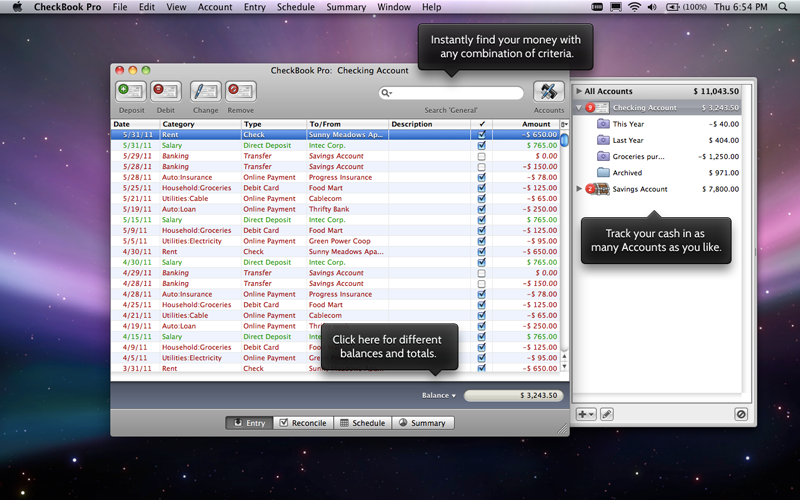Sort table by Category column header
Viewport: 800px width, 500px height.
pos(201,124)
